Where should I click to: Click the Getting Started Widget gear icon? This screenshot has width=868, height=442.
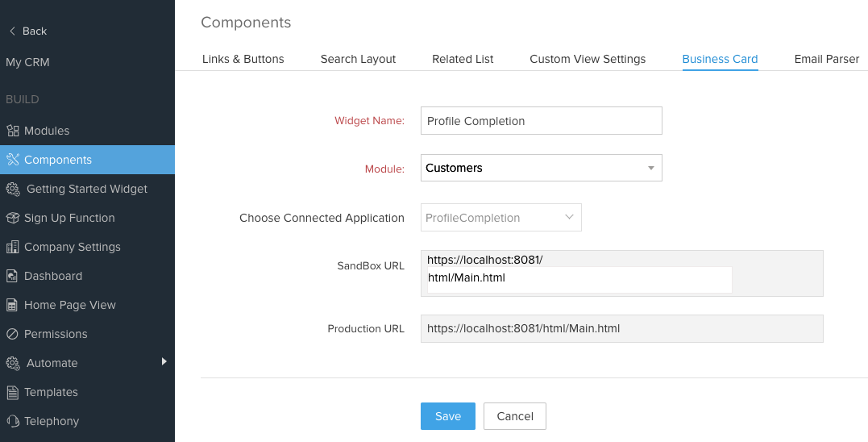(x=13, y=189)
